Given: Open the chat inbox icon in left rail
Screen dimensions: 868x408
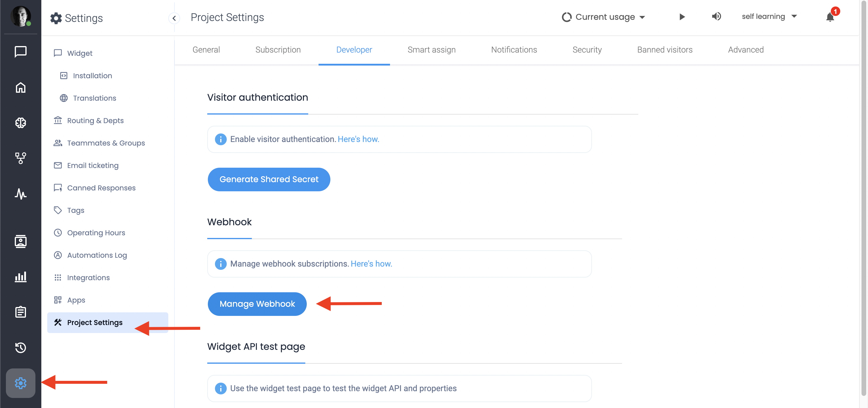Looking at the screenshot, I should [21, 52].
